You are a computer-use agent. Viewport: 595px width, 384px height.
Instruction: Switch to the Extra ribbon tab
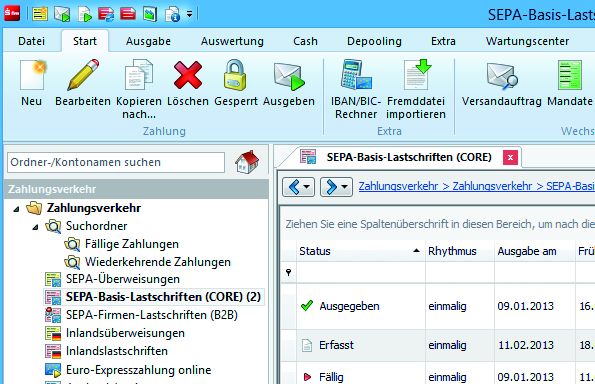click(x=443, y=41)
